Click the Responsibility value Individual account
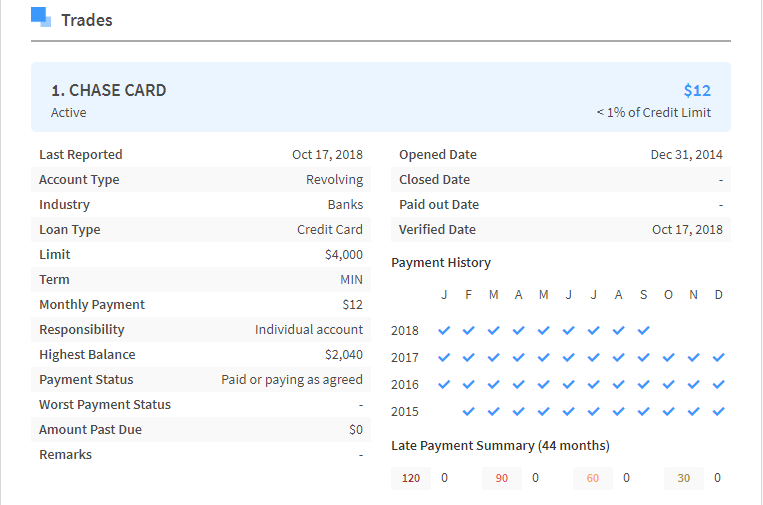763x505 pixels. click(x=309, y=330)
